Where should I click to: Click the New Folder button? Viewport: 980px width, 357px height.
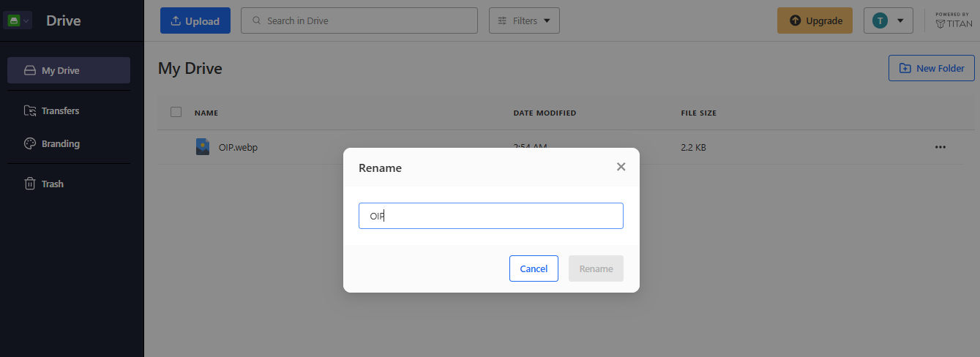coord(932,68)
